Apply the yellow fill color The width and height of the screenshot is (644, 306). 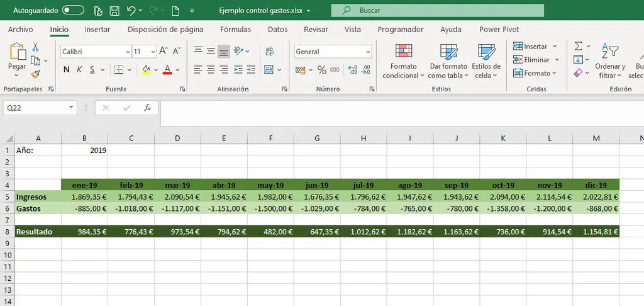(146, 70)
